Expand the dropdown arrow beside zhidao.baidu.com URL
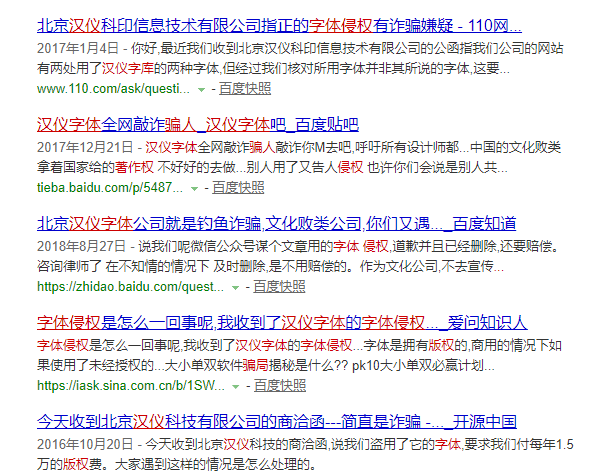 point(236,288)
